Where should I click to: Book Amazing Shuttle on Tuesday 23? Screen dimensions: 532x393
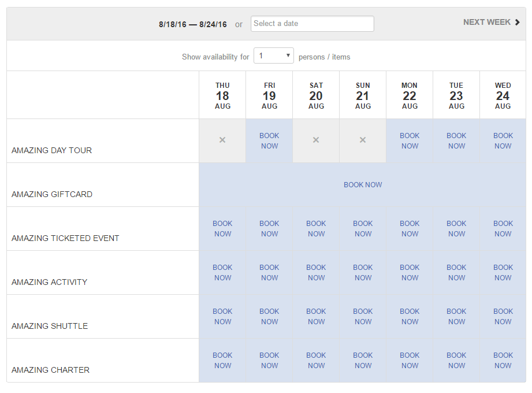(x=456, y=317)
